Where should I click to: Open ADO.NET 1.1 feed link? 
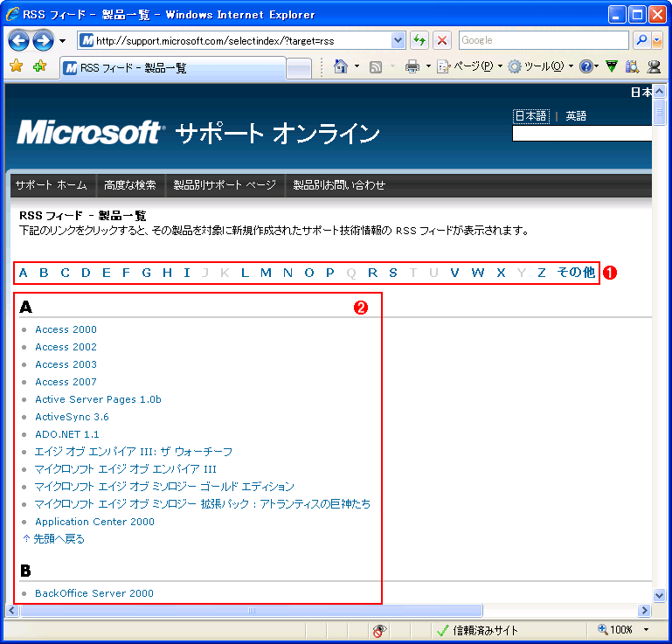(x=67, y=434)
